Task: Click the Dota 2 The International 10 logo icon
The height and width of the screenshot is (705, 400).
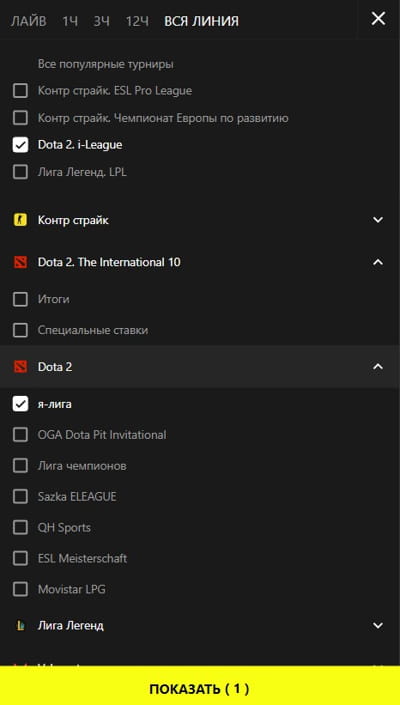Action: [x=20, y=262]
